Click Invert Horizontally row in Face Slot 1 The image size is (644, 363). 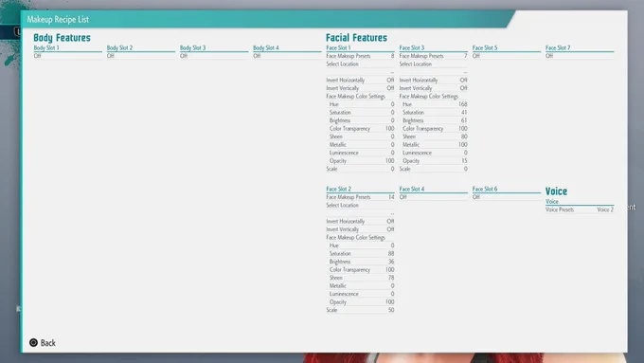(360, 81)
